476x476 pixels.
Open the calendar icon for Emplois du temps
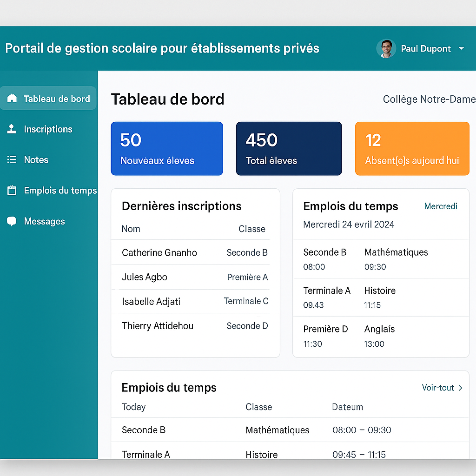[11, 190]
